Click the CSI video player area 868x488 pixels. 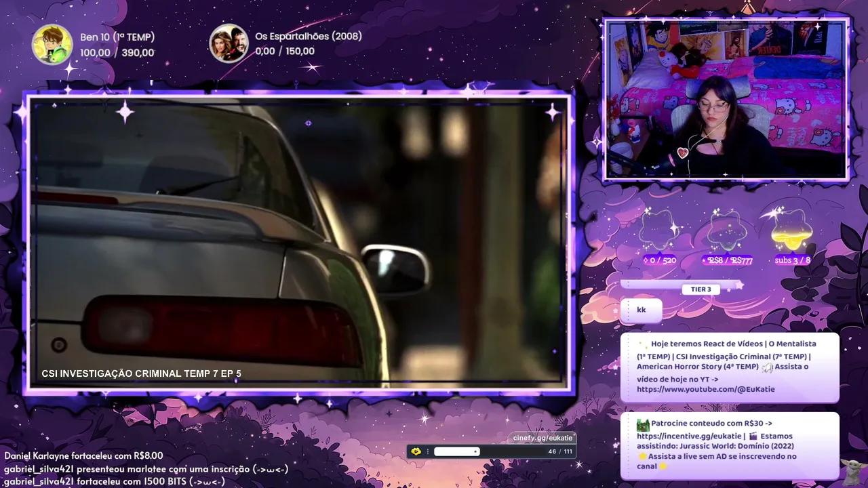298,243
